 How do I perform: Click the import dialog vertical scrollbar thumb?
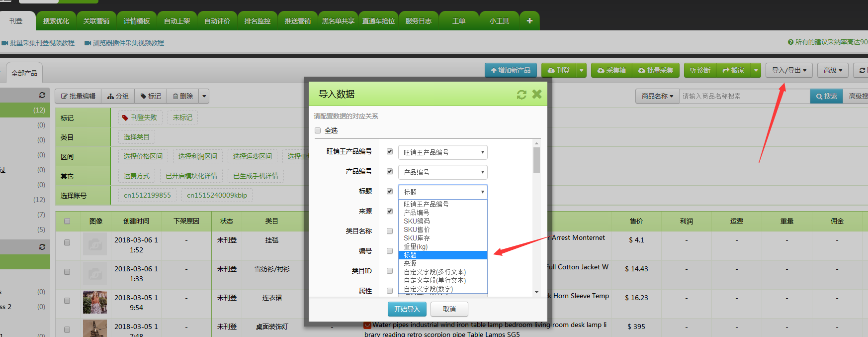(536, 160)
